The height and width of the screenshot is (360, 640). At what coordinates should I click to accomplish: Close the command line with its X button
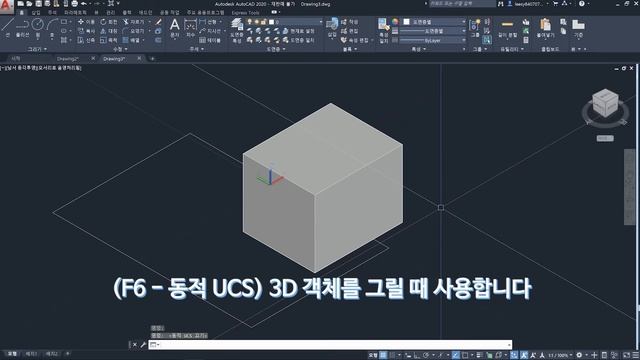pos(135,345)
